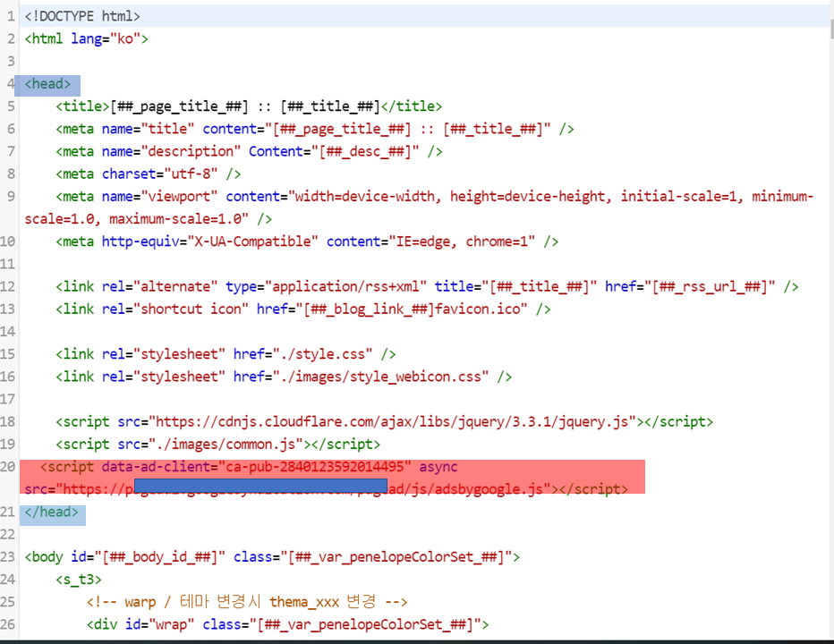The height and width of the screenshot is (644, 834).
Task: Click the ./style.css stylesheet link line
Action: (226, 354)
